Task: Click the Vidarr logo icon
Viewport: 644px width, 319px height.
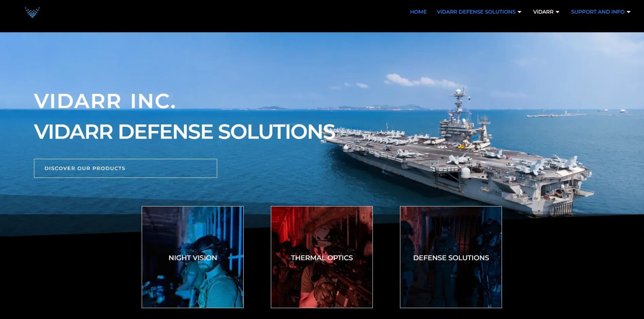Action: pos(32,13)
